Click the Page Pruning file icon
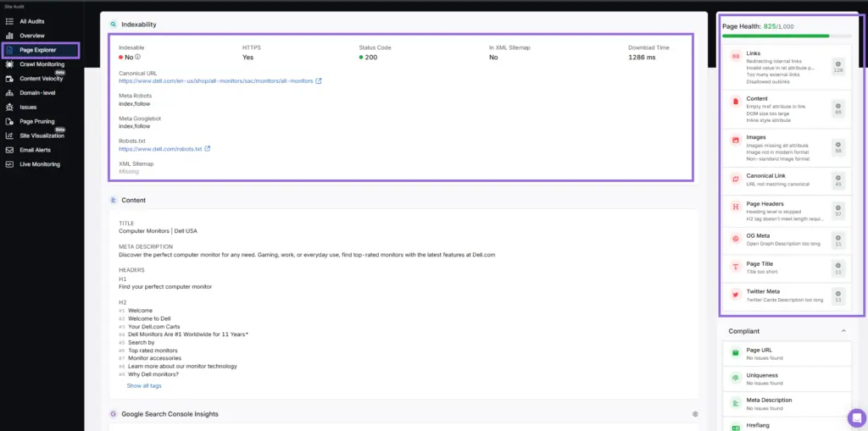The width and height of the screenshot is (868, 431). (x=8, y=122)
